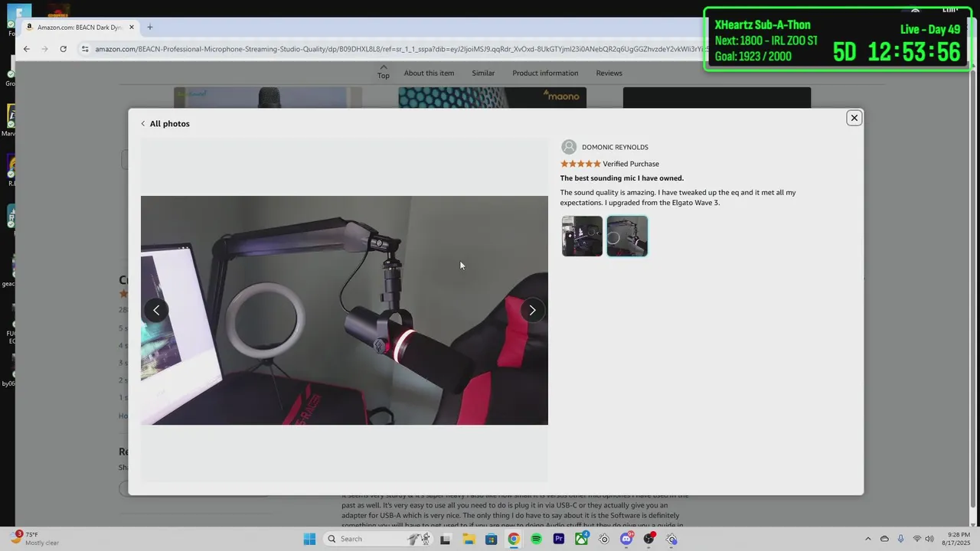The image size is (980, 551).
Task: View site information icon in address bar
Action: click(x=85, y=49)
